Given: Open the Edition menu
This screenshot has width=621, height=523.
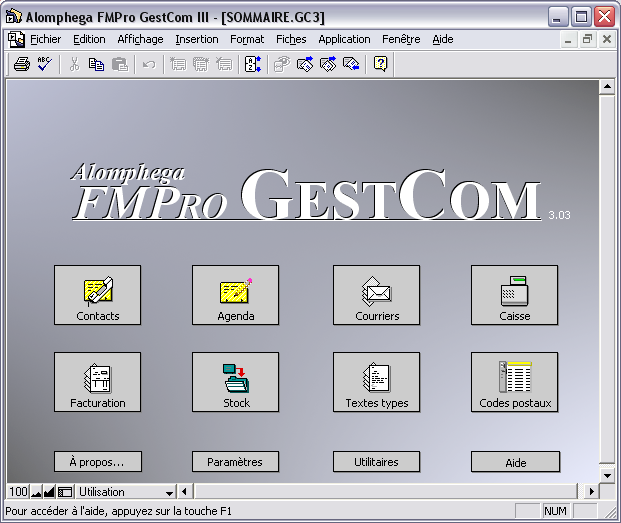Looking at the screenshot, I should pos(89,39).
